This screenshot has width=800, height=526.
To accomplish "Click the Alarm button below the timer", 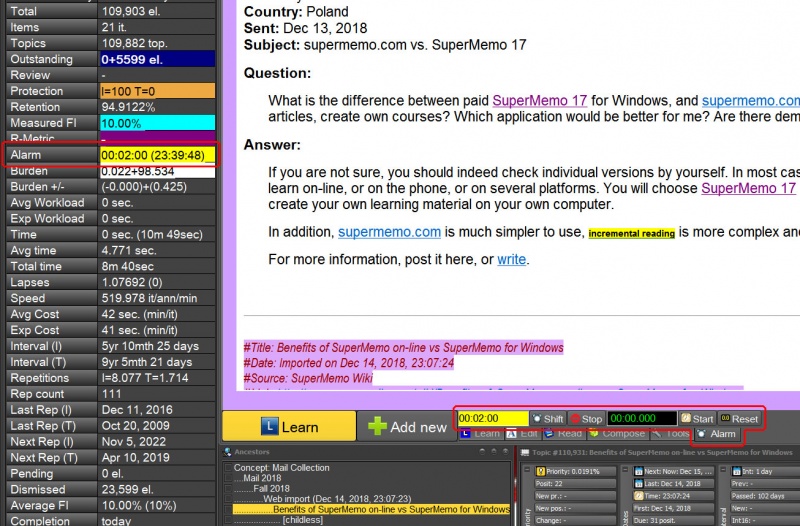I will pyautogui.click(x=717, y=435).
